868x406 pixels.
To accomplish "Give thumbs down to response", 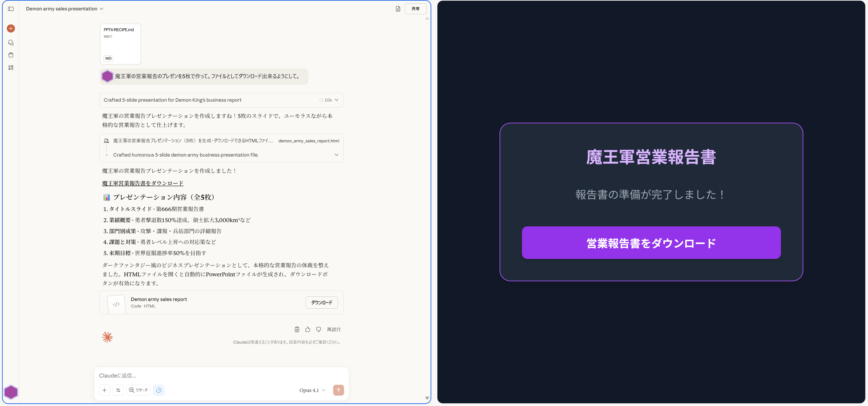I will pyautogui.click(x=318, y=329).
